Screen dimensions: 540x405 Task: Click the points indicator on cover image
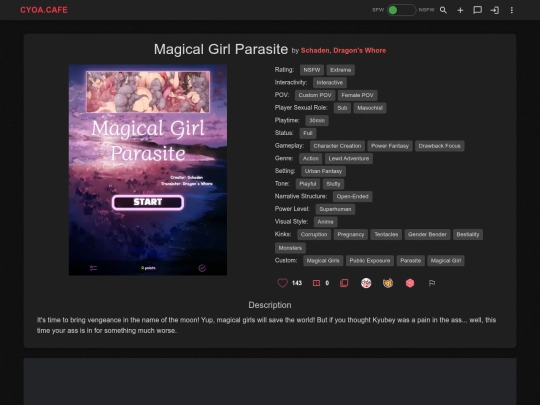[148, 268]
